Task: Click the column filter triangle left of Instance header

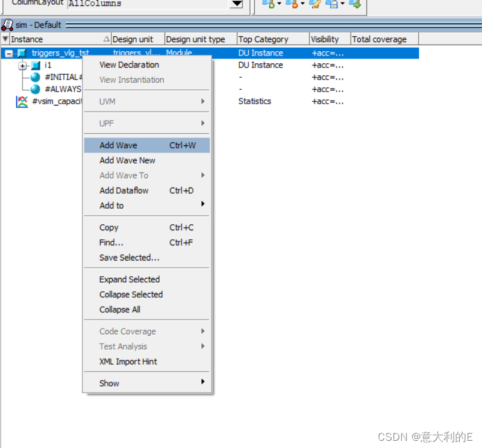Action: 5,39
